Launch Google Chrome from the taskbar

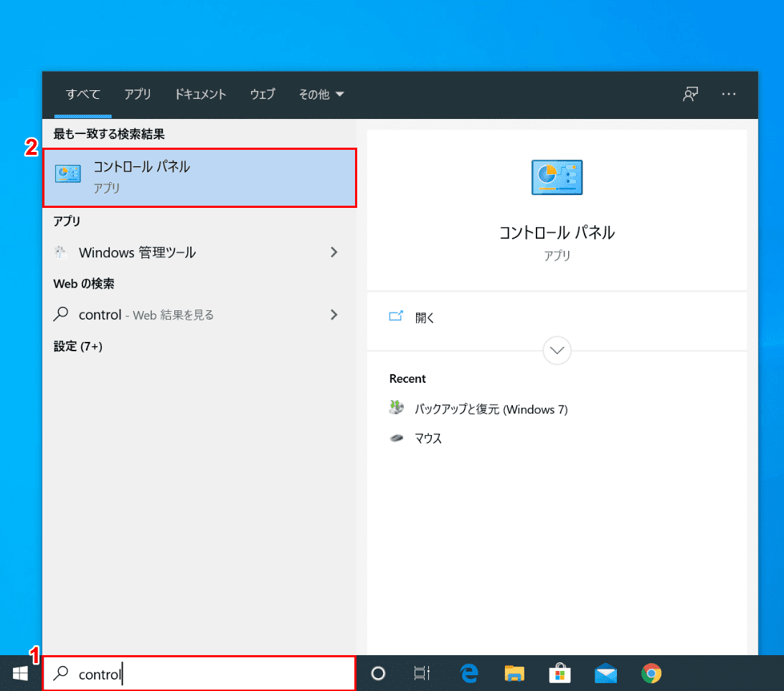point(651,674)
